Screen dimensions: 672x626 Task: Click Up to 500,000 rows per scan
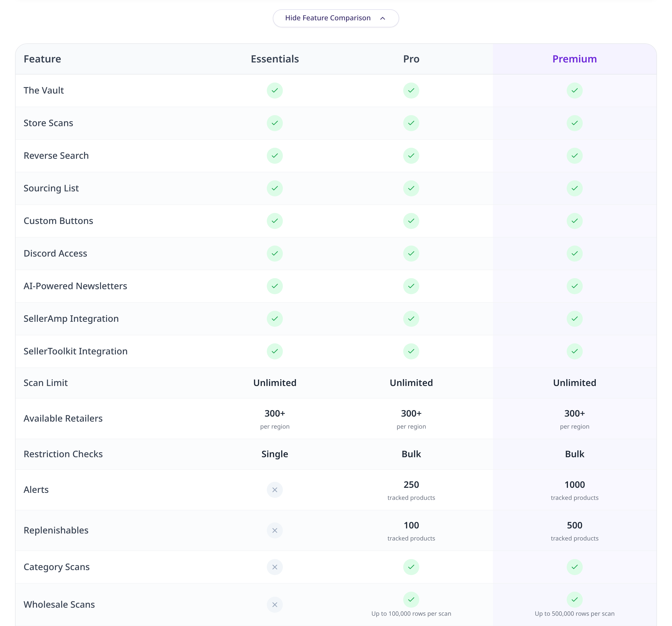(x=575, y=614)
